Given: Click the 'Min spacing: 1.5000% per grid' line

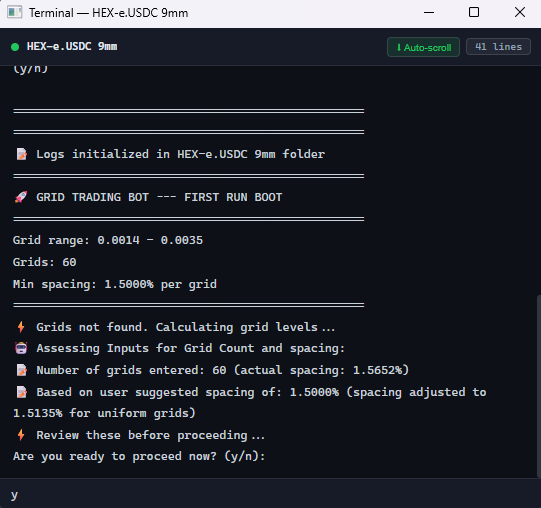Looking at the screenshot, I should 115,284.
